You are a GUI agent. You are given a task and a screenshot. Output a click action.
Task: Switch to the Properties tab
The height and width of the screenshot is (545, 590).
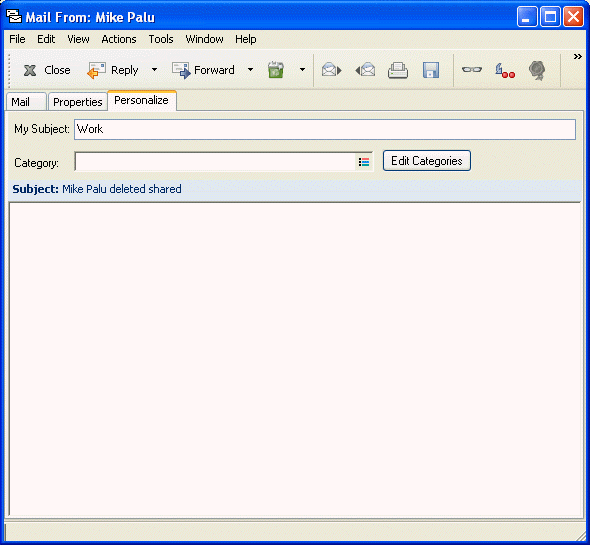tap(78, 102)
